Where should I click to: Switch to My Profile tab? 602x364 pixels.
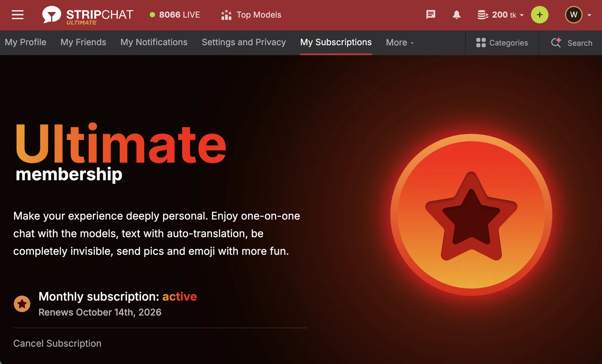click(x=25, y=42)
